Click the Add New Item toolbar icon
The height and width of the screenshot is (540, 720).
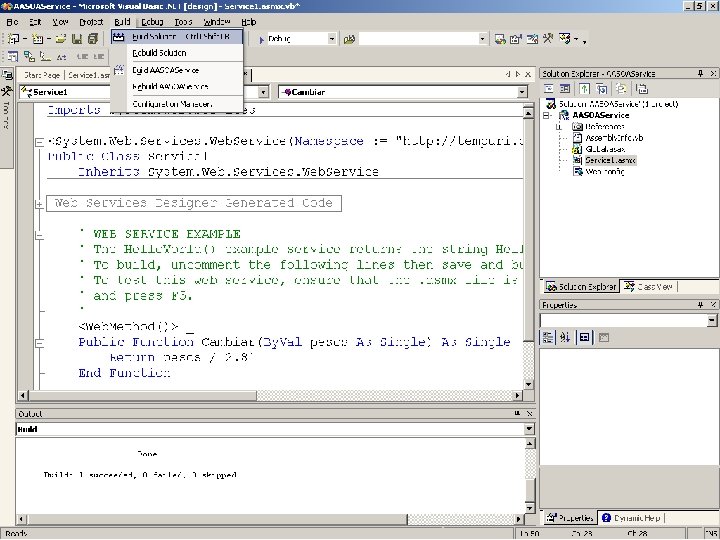click(38, 39)
